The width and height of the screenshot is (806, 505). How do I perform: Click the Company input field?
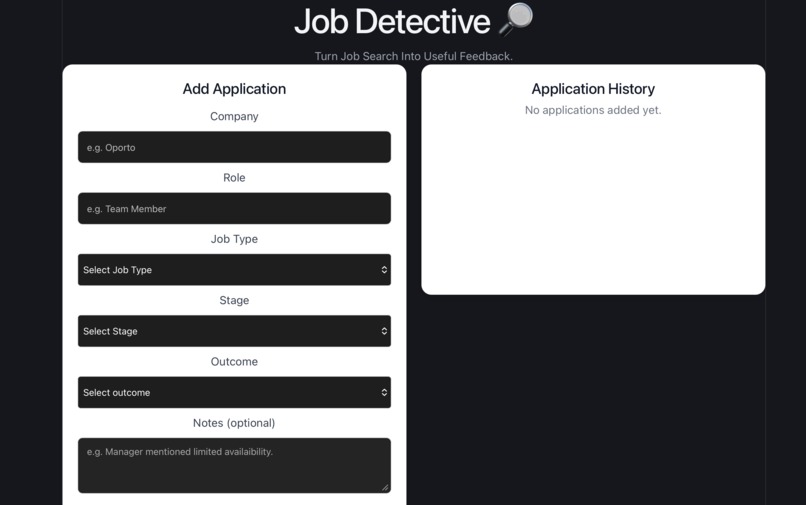coord(234,147)
